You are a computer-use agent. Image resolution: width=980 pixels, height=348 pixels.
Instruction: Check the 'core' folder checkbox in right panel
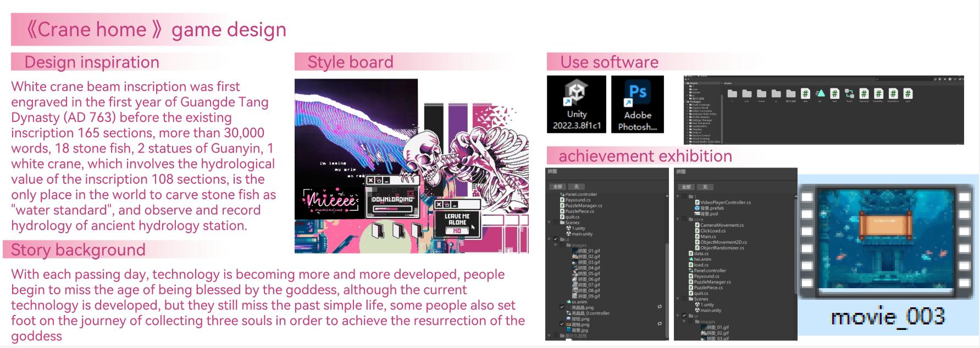click(684, 220)
